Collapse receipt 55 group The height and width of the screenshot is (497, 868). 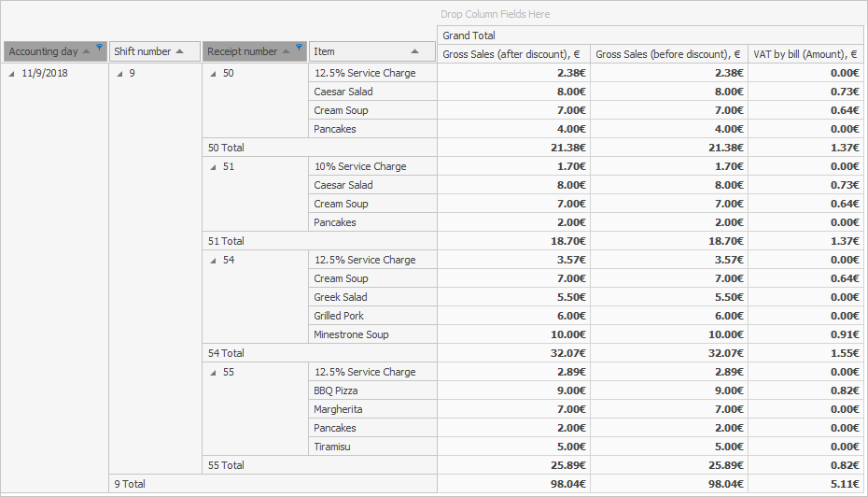pos(213,372)
